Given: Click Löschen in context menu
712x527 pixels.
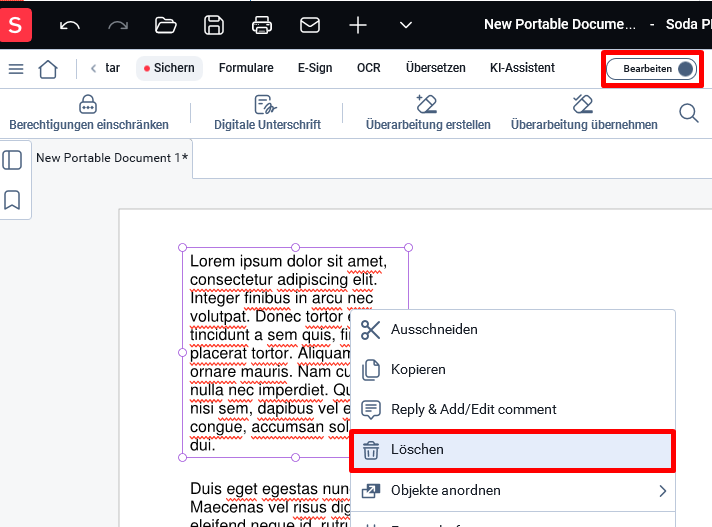Looking at the screenshot, I should click(513, 450).
